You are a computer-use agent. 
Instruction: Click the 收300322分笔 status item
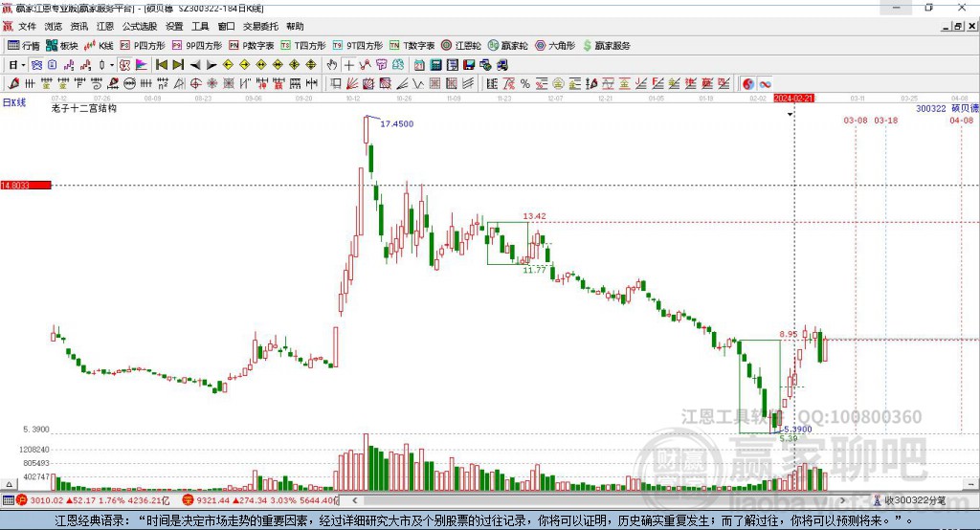tap(910, 500)
